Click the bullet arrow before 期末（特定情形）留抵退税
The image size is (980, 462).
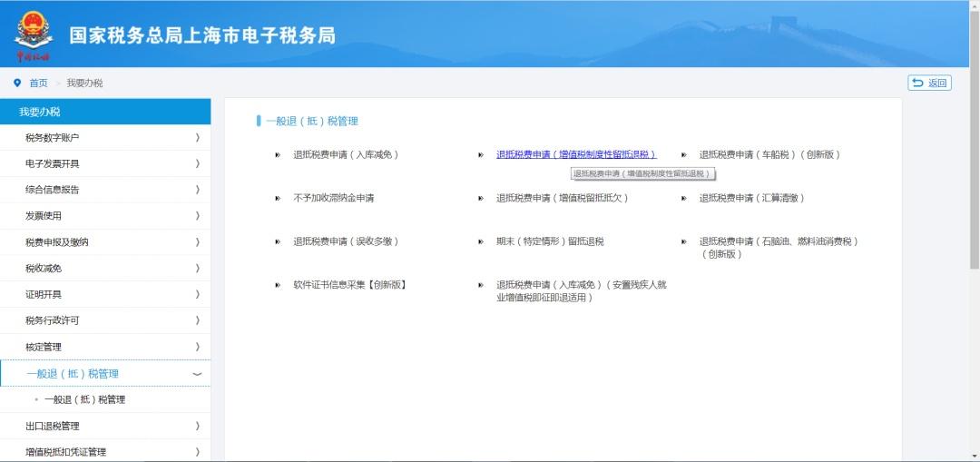481,241
